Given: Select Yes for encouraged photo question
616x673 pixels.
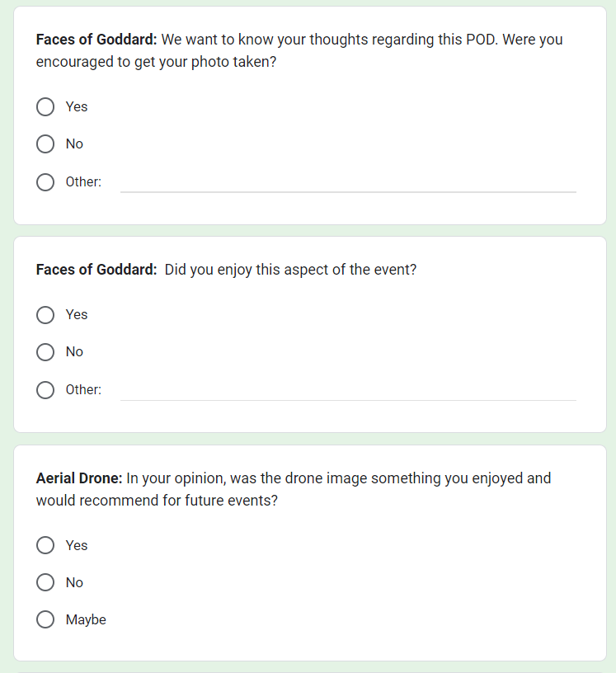Looking at the screenshot, I should click(x=45, y=107).
